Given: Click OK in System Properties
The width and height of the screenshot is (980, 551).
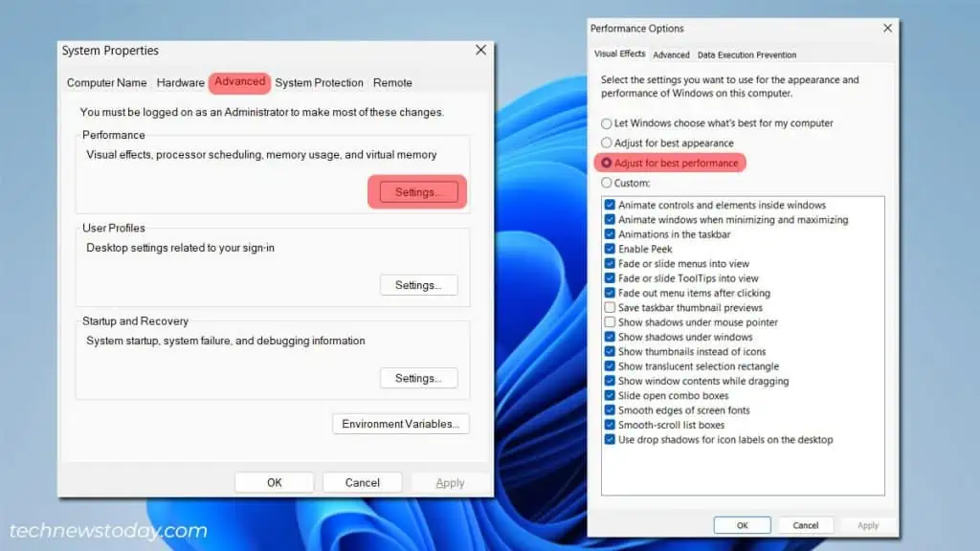Looking at the screenshot, I should 275,482.
